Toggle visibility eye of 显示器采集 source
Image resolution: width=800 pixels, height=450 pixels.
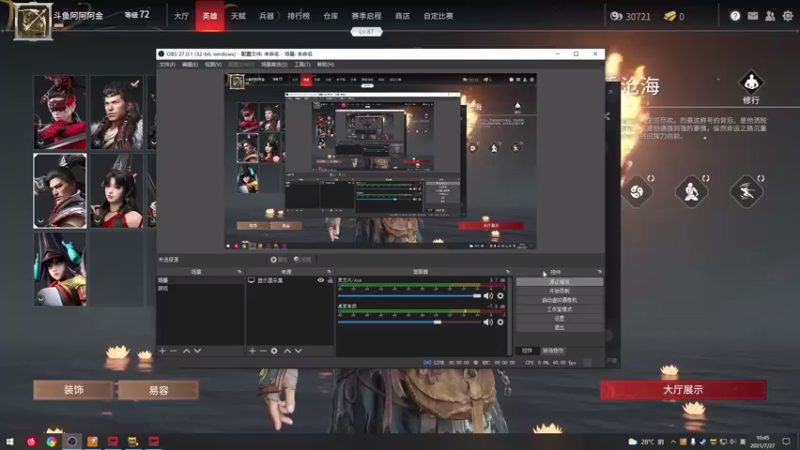tap(320, 280)
